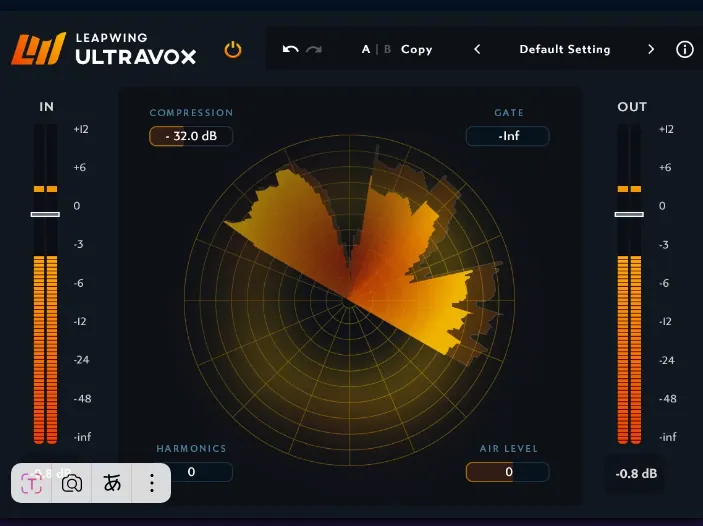Go to previous preset with left chevron
The width and height of the screenshot is (703, 526).
tap(477, 49)
